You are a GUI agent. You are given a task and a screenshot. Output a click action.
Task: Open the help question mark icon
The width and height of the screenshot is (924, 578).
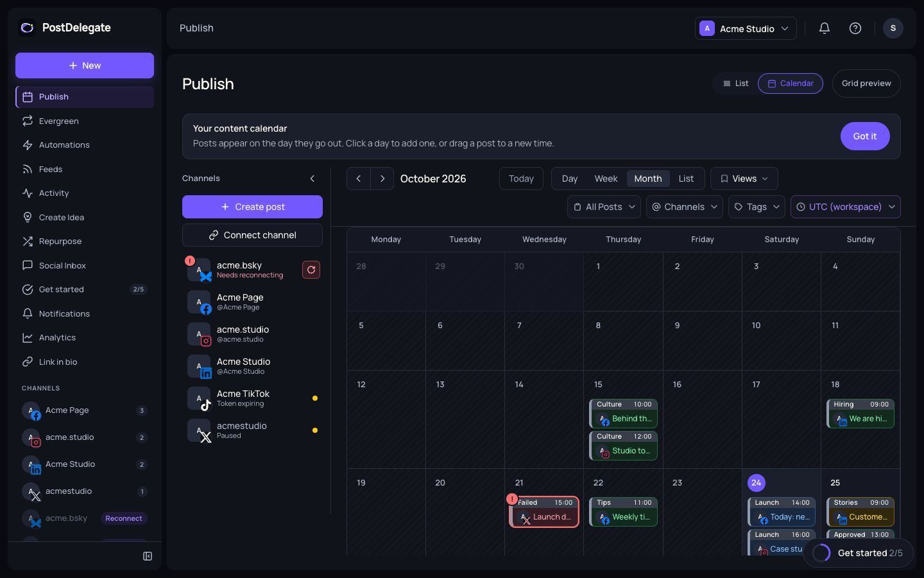(855, 28)
